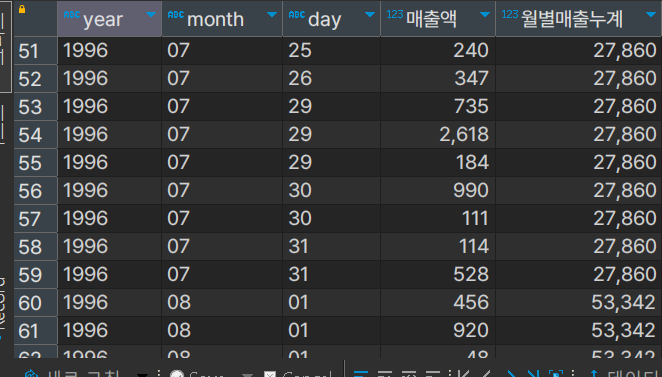This screenshot has height=377, width=662.
Task: Open the filter dropdown arrow on 매출액 column
Action: pyautogui.click(x=485, y=15)
